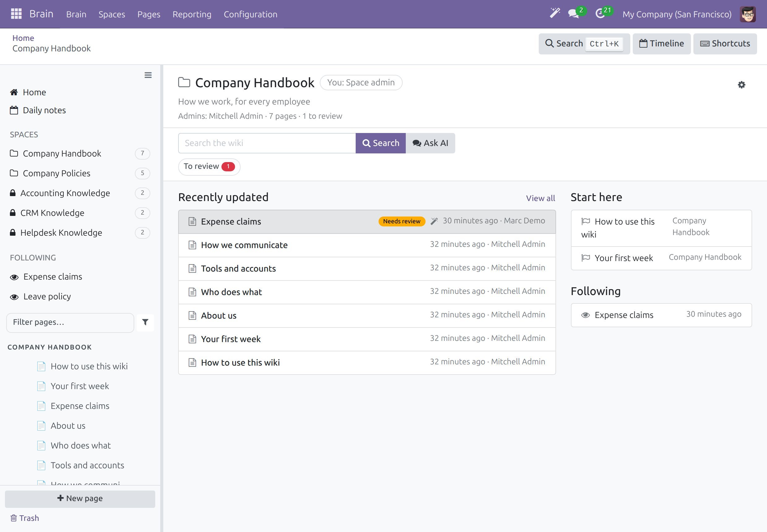The height and width of the screenshot is (532, 767).
Task: Click the flag icon beside How to use this wiki
Action: tap(586, 221)
